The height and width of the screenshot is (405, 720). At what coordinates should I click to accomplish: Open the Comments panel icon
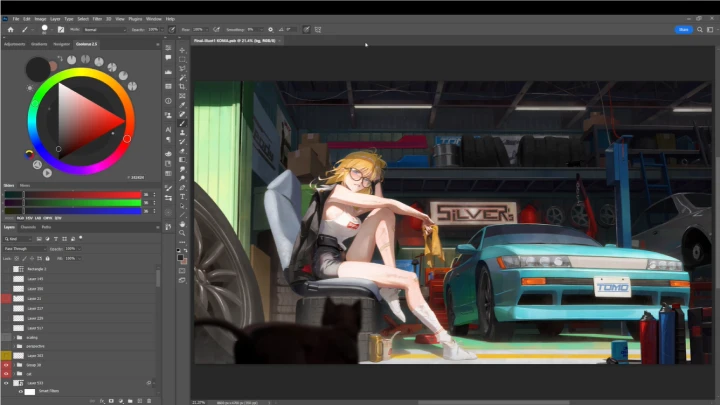point(169,58)
